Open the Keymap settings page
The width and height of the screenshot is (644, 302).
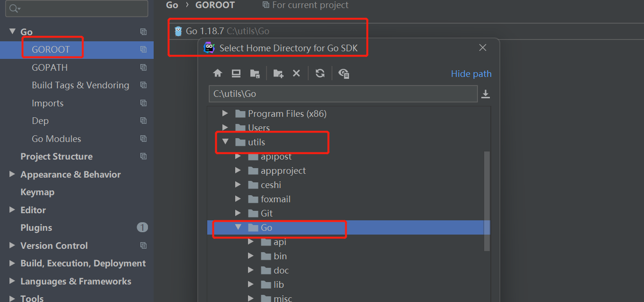[37, 192]
